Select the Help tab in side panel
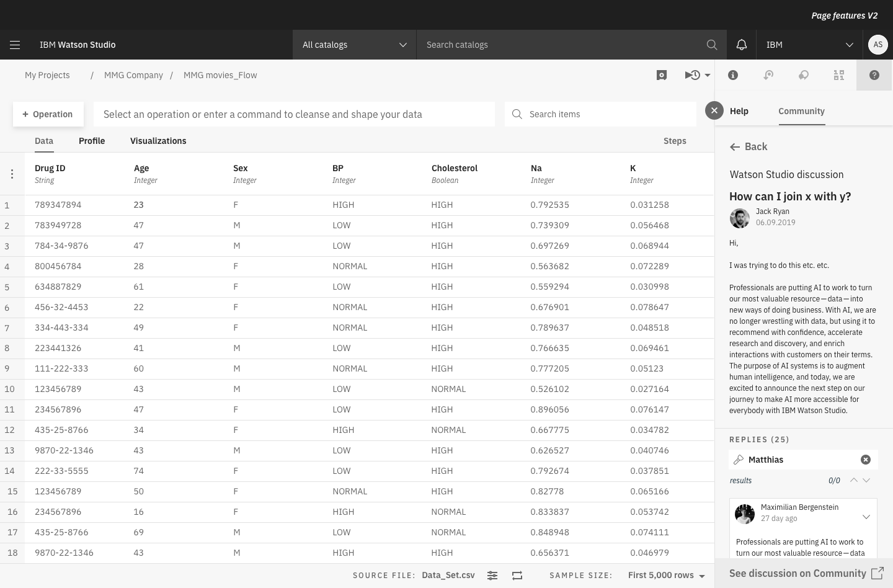 tap(739, 111)
